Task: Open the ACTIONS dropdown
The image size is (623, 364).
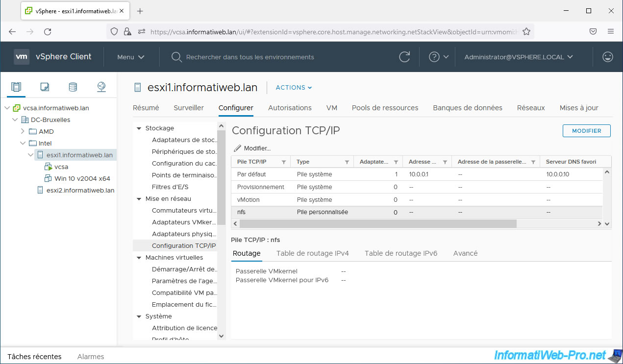Action: pos(294,88)
